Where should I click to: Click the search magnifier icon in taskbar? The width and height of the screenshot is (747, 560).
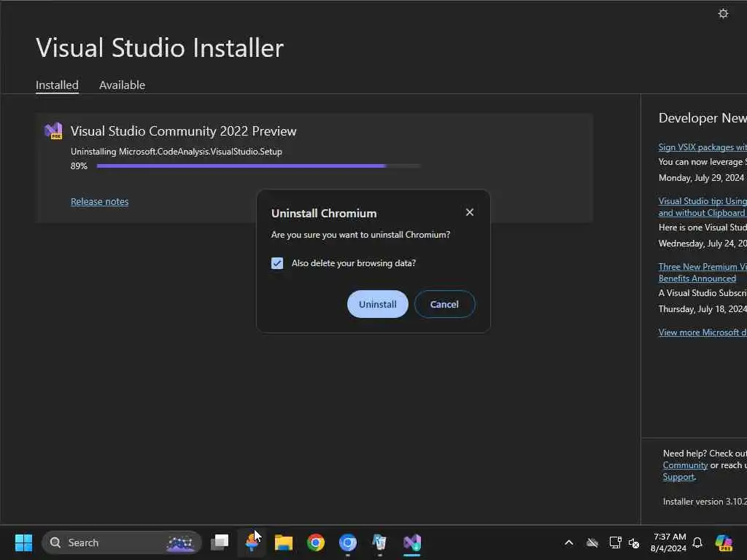click(x=55, y=542)
